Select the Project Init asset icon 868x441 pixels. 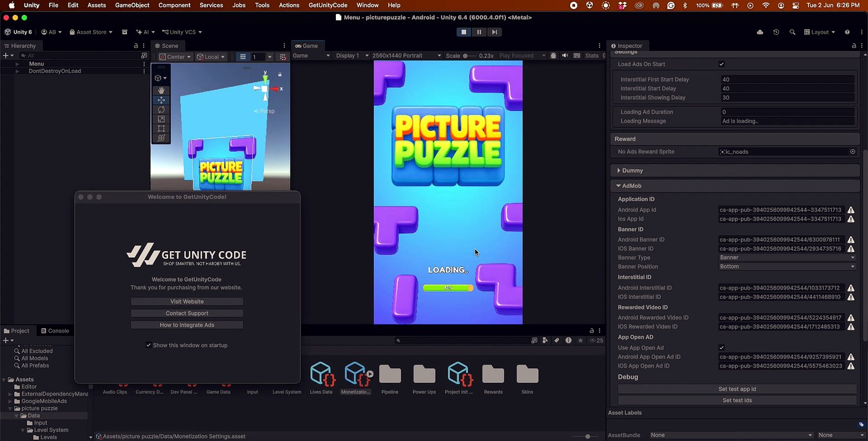[x=459, y=374]
